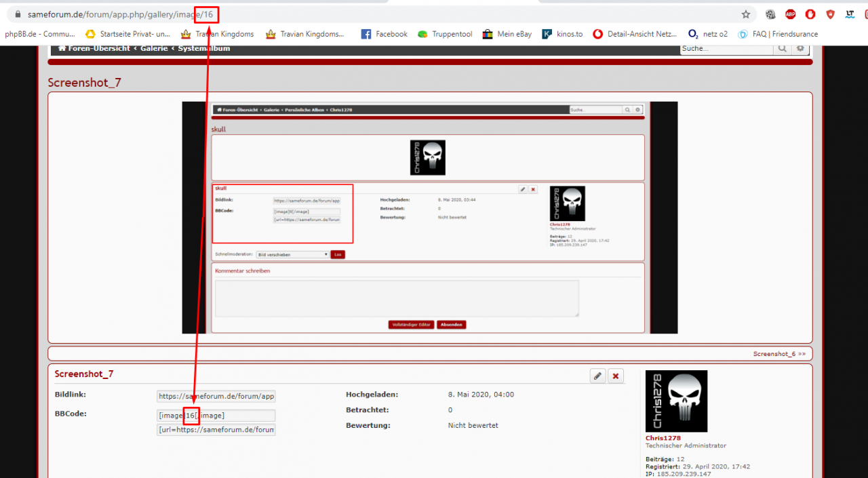This screenshot has height=478, width=868.
Task: Click the LanguageTool LT extension icon
Action: point(850,14)
